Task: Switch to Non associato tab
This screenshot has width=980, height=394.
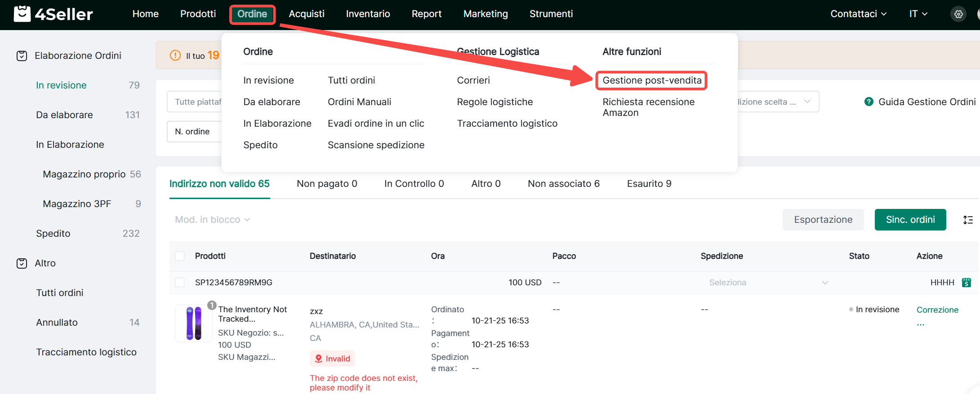Action: [x=563, y=184]
